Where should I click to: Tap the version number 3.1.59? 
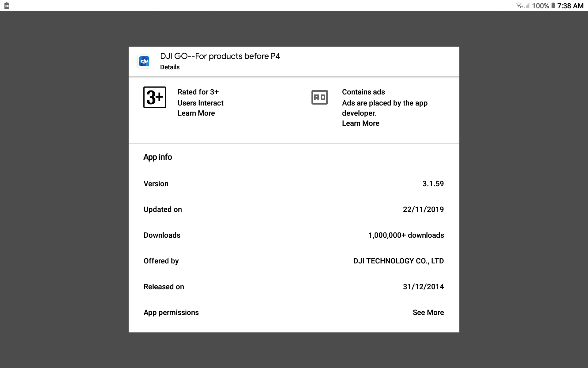tap(433, 184)
